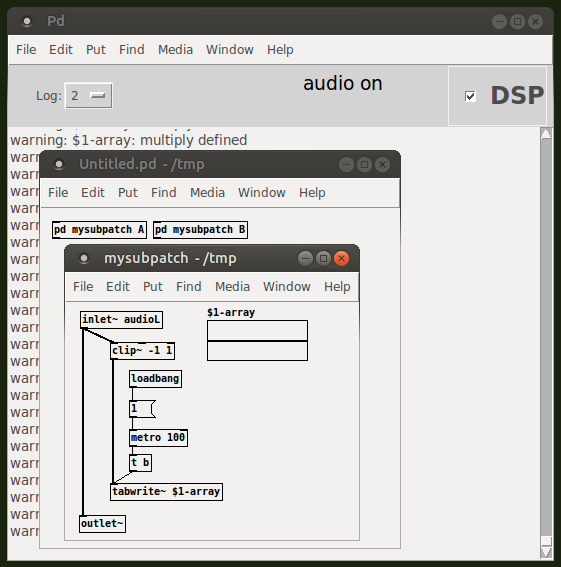Image resolution: width=561 pixels, height=567 pixels.
Task: Open Find menu in main Pd window
Action: pyautogui.click(x=132, y=50)
